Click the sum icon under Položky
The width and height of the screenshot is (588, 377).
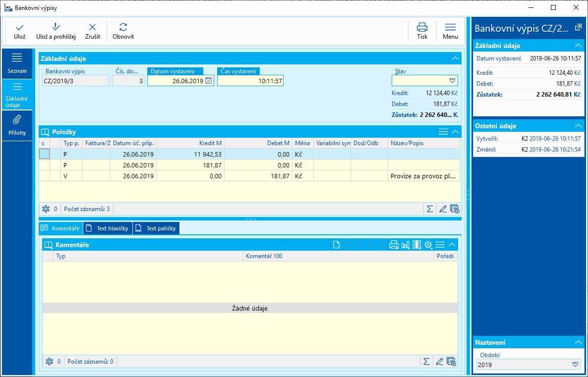430,209
